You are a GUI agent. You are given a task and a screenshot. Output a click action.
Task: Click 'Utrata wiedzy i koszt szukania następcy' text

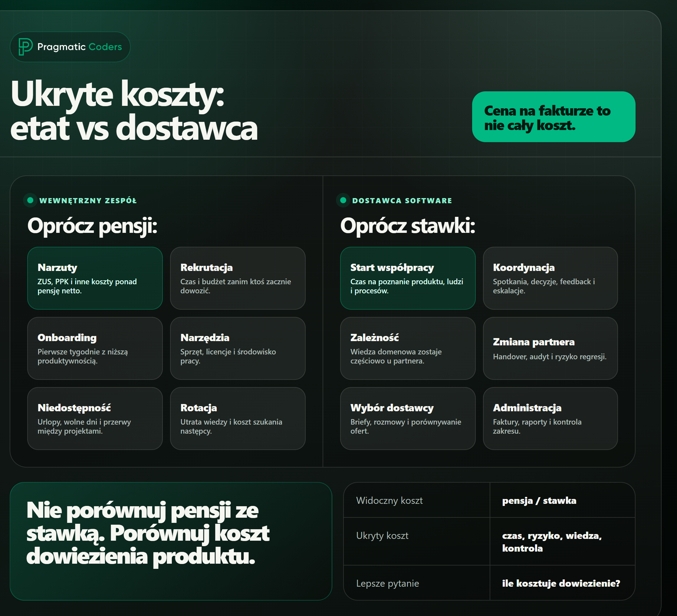(232, 426)
